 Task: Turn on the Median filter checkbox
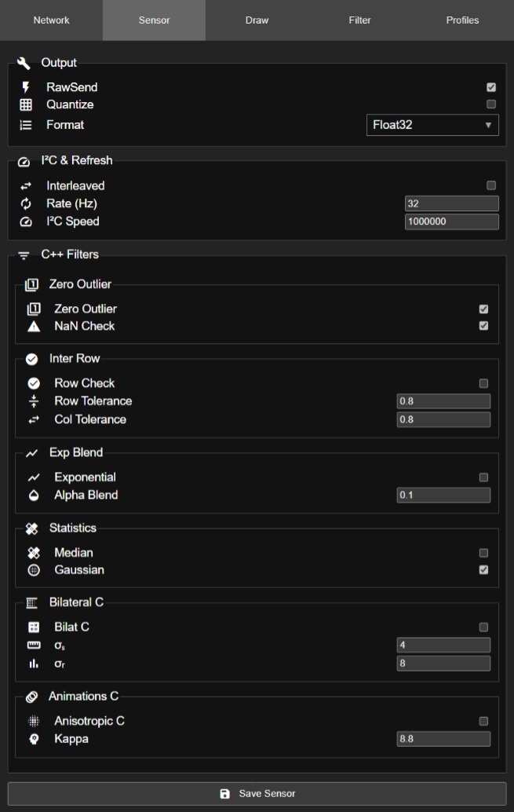coord(483,553)
